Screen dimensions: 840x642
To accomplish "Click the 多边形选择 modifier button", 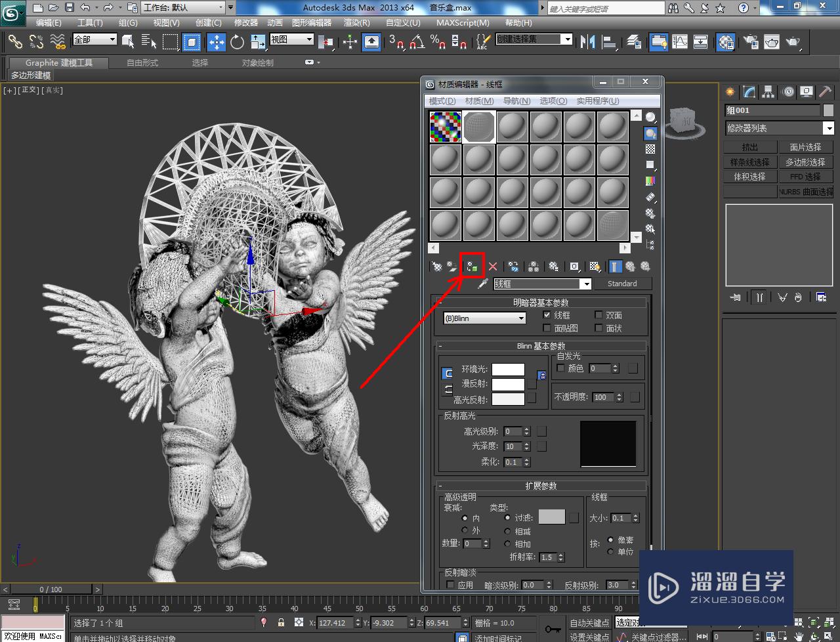I will 806,162.
